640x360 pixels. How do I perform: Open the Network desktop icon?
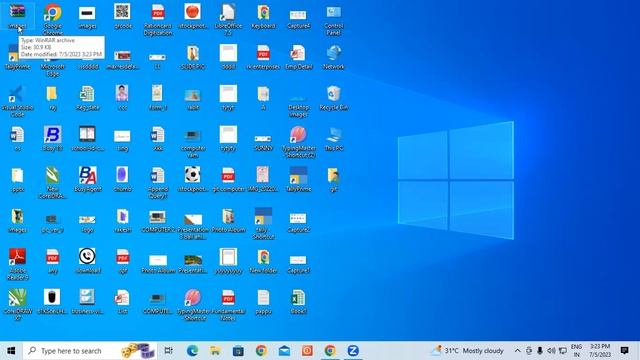[x=333, y=57]
